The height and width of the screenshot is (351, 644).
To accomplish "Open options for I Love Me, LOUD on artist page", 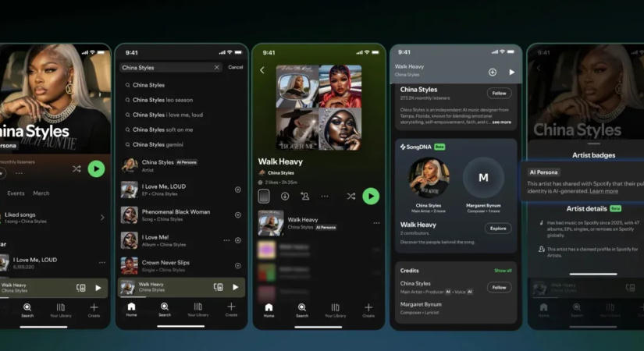I will [101, 262].
